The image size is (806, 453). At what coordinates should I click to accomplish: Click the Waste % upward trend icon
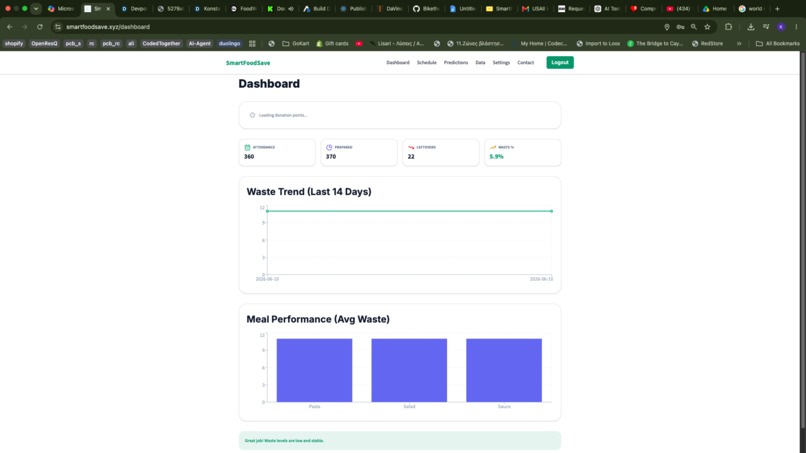point(493,147)
